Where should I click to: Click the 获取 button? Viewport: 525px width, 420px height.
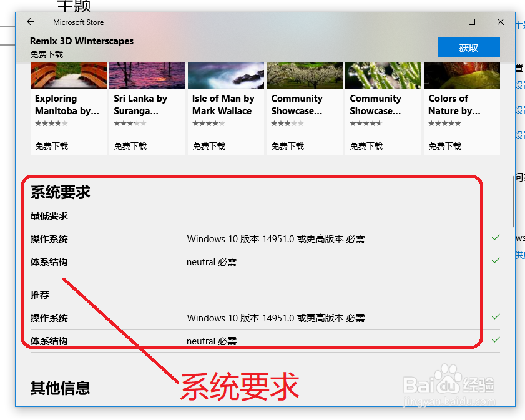click(x=468, y=47)
